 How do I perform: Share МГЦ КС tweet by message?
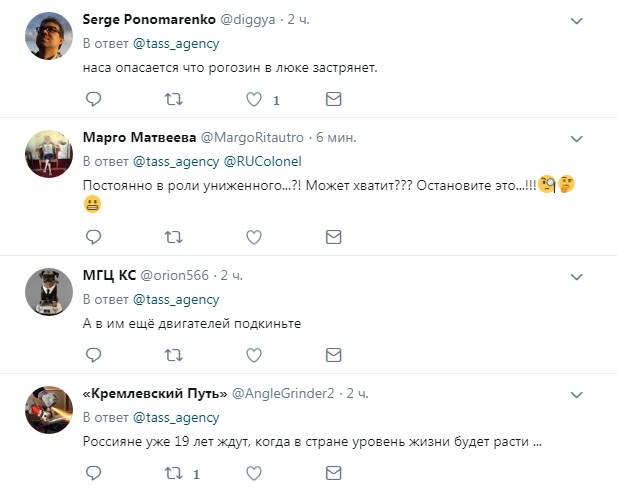334,354
